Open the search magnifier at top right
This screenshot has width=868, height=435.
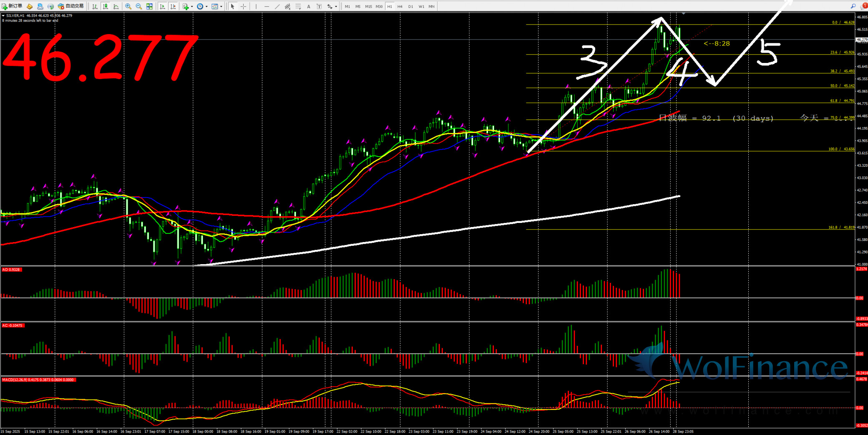[853, 6]
